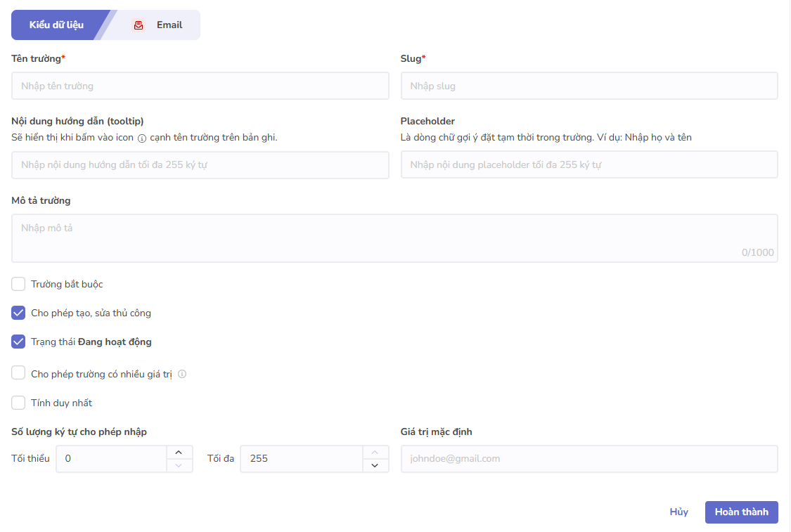Click the Mô tả trường text area
This screenshot has height=532, width=791.
coord(394,238)
